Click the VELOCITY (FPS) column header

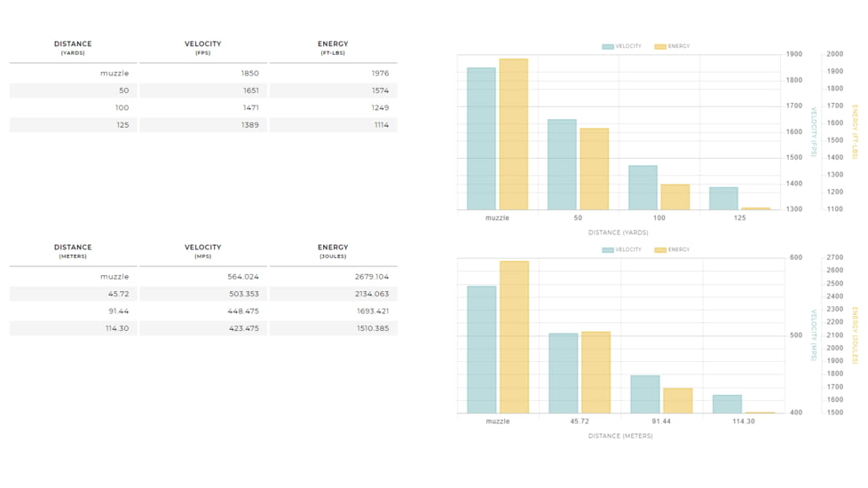[202, 48]
